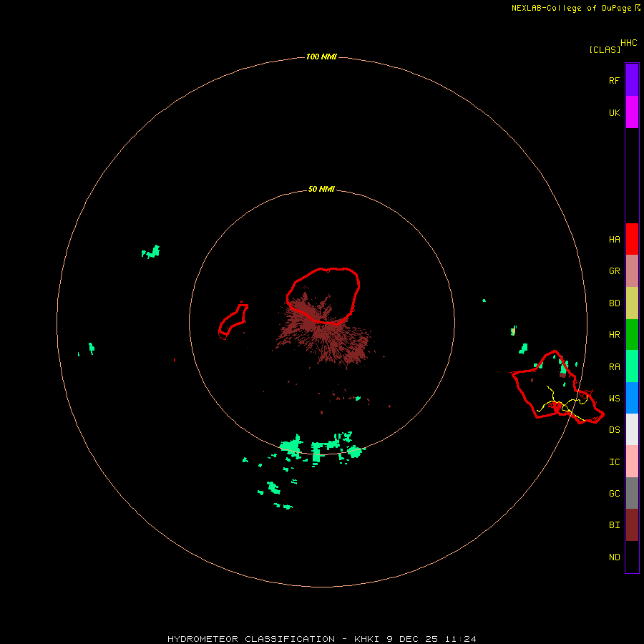Image resolution: width=644 pixels, height=644 pixels.
Task: Click the HHC product code label
Action: click(x=629, y=43)
